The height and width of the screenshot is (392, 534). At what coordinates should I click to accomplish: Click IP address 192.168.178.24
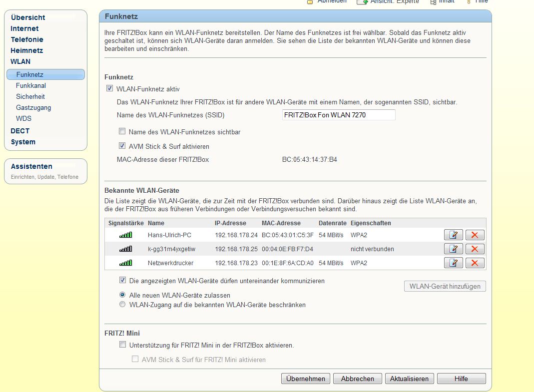click(236, 235)
